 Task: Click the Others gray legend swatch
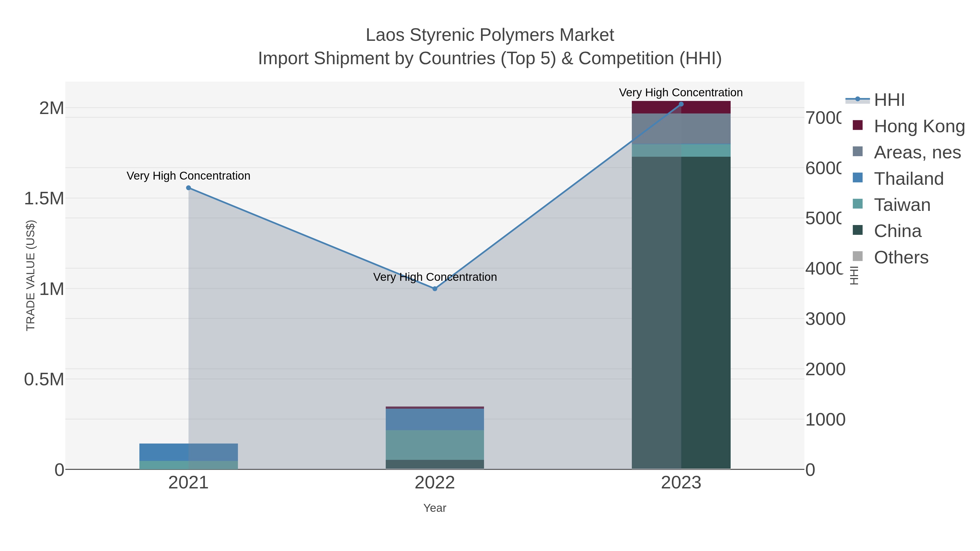[857, 256]
